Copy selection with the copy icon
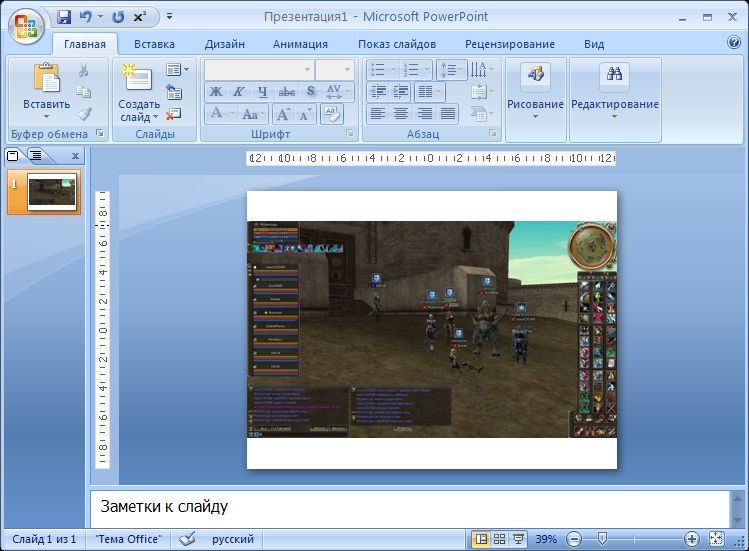 tap(84, 92)
